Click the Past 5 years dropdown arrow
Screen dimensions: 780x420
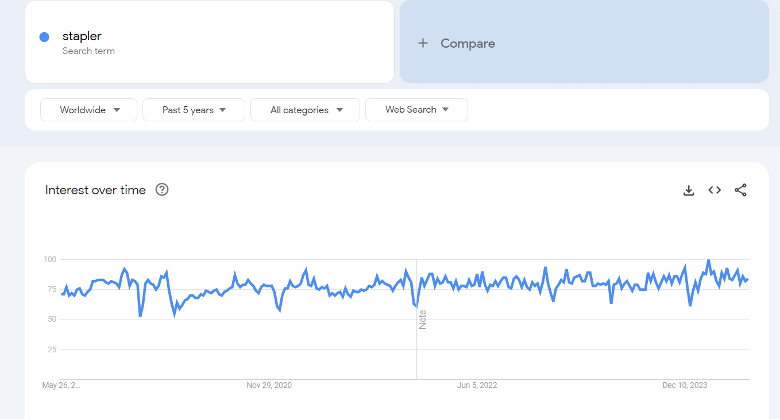point(222,110)
